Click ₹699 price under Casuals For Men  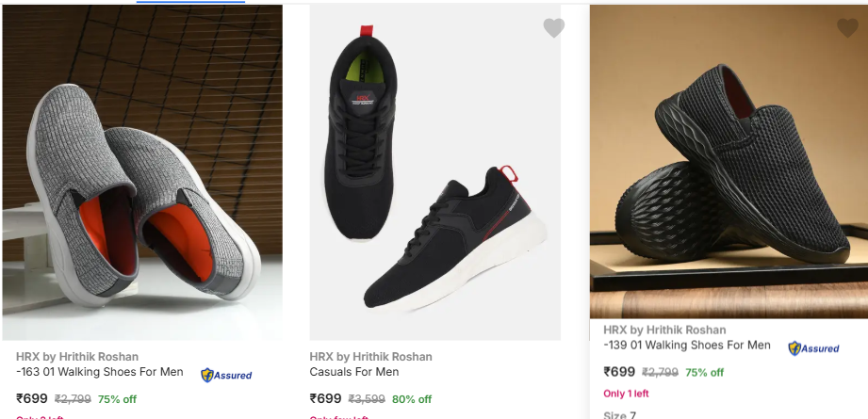click(x=326, y=398)
